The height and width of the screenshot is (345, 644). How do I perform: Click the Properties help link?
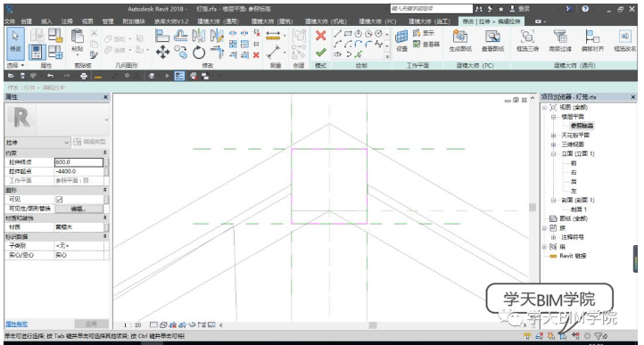tap(16, 324)
